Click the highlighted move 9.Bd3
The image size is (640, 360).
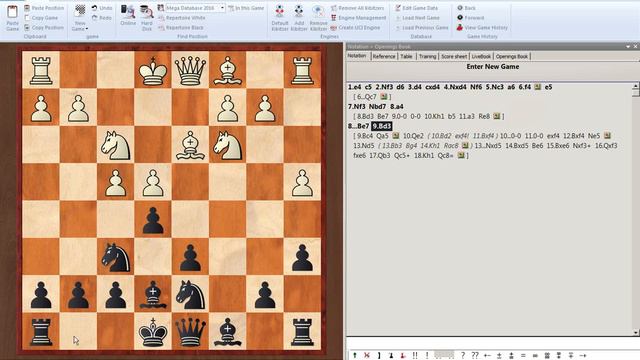click(382, 126)
